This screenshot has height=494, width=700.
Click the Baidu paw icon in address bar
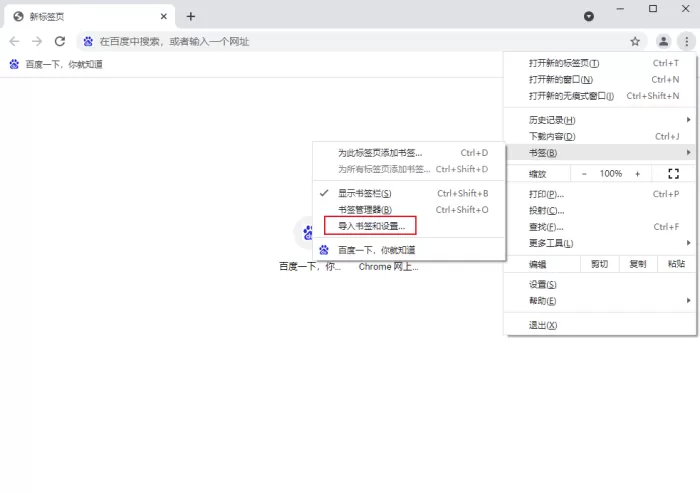[88, 42]
